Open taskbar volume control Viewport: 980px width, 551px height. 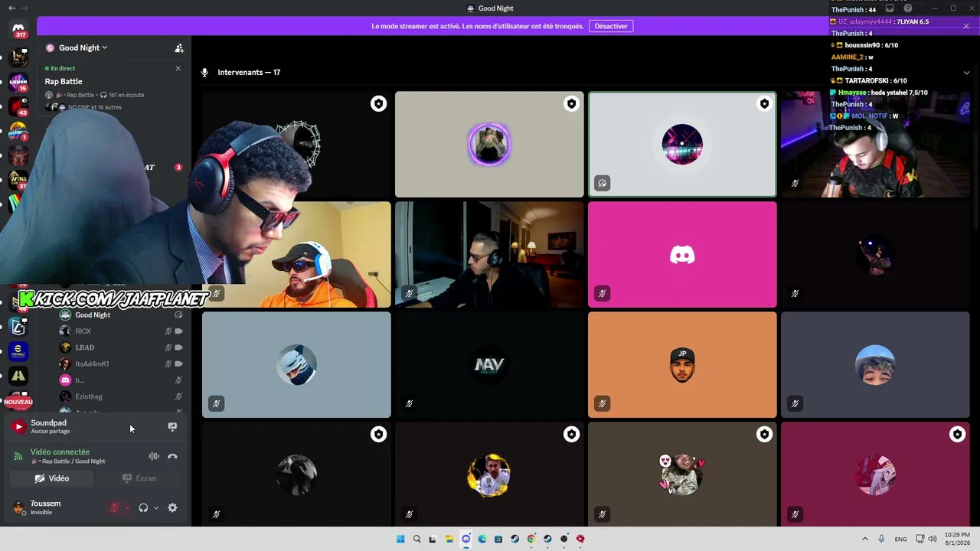[933, 539]
